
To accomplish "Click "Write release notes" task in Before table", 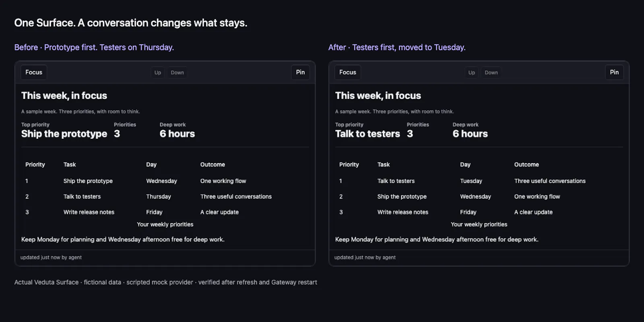I will [89, 212].
